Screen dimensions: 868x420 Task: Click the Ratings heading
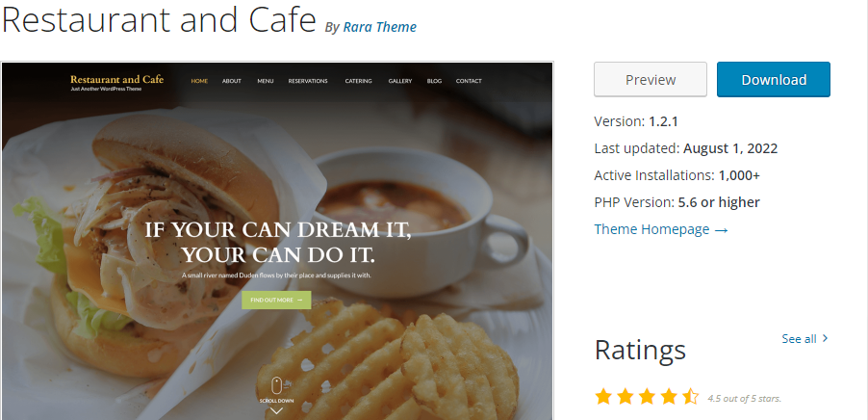pos(640,351)
